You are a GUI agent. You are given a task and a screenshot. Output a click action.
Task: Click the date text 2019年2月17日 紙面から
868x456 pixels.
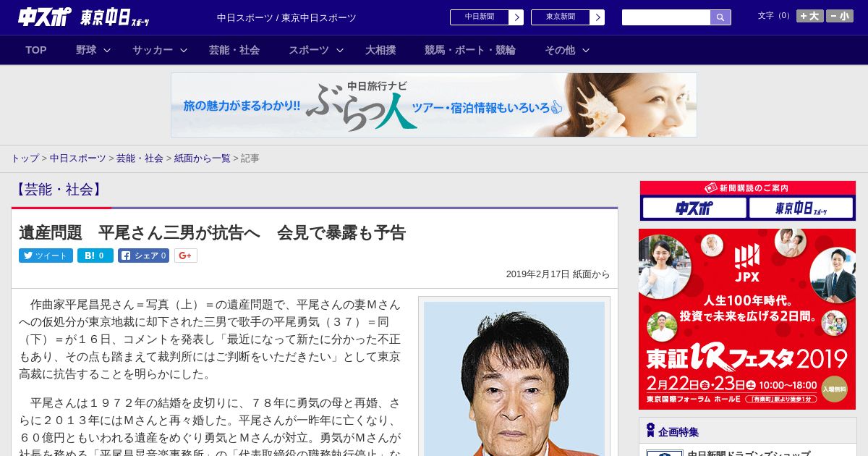(558, 274)
